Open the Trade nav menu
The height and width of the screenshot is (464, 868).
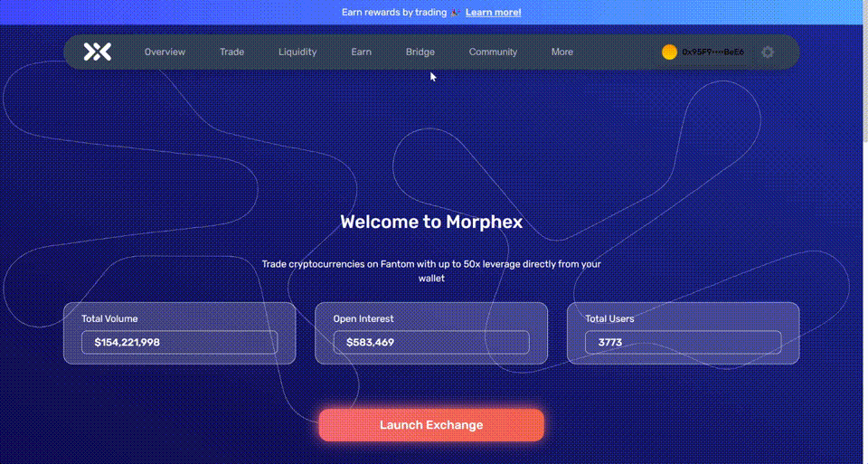tap(232, 52)
